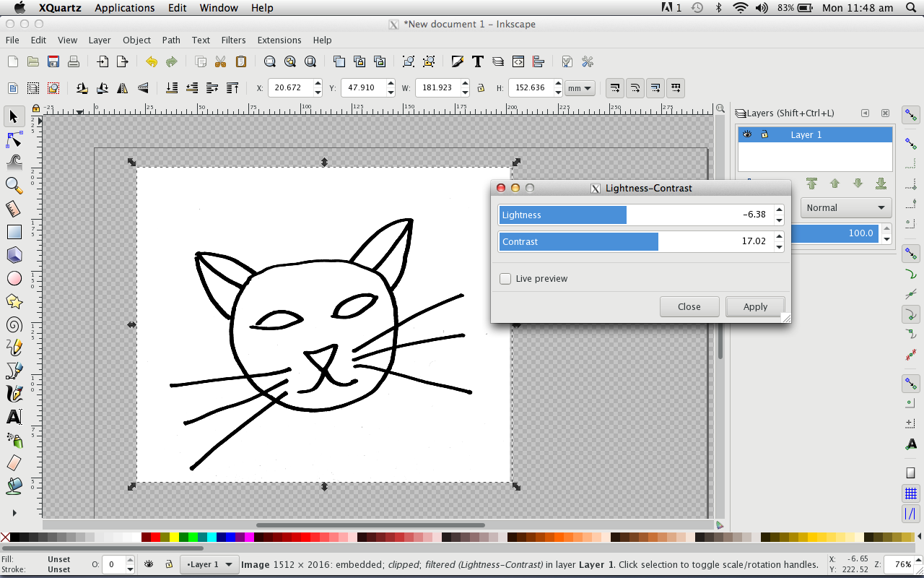
Task: Open the Normal blend mode dropdown
Action: click(x=845, y=208)
